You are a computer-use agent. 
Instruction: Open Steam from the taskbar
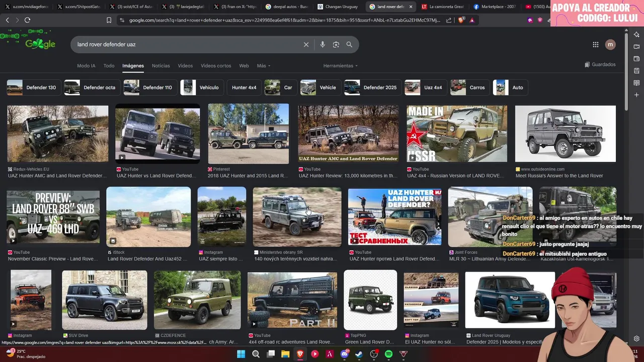359,354
